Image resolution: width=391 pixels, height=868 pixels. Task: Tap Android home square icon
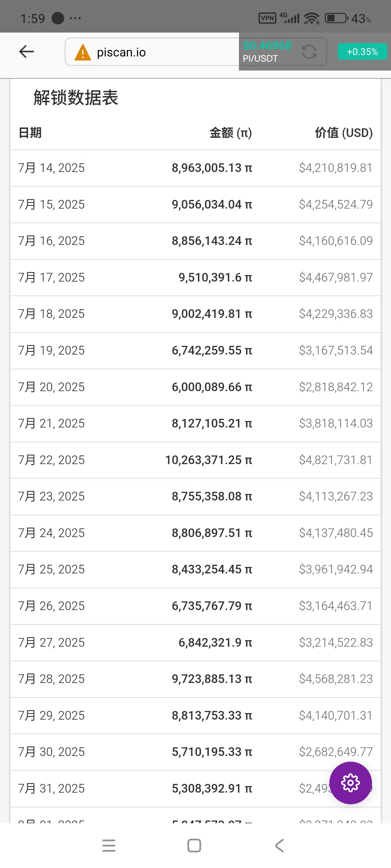pos(194,845)
